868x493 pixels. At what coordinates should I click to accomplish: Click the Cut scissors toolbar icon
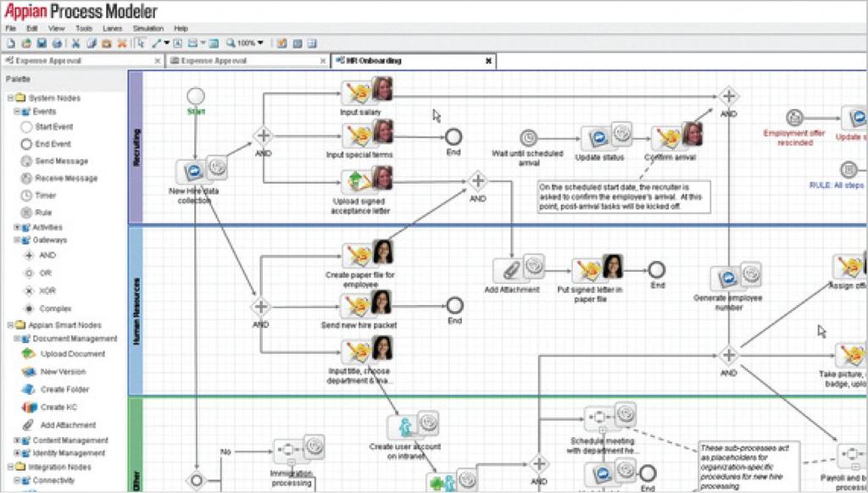(75, 43)
